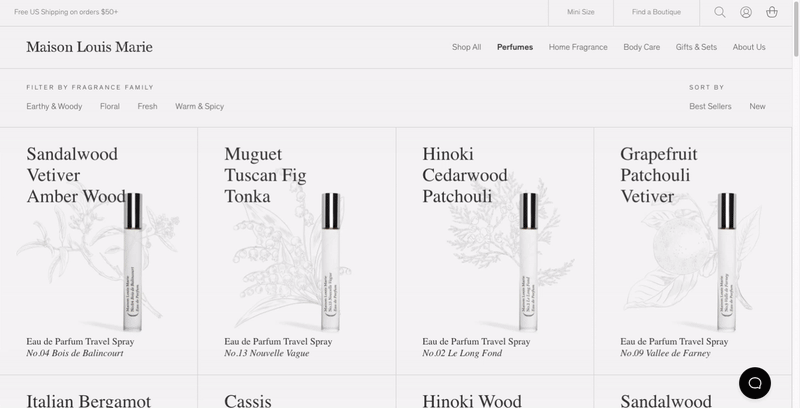Open the chat support bubble
This screenshot has width=800, height=408.
755,383
